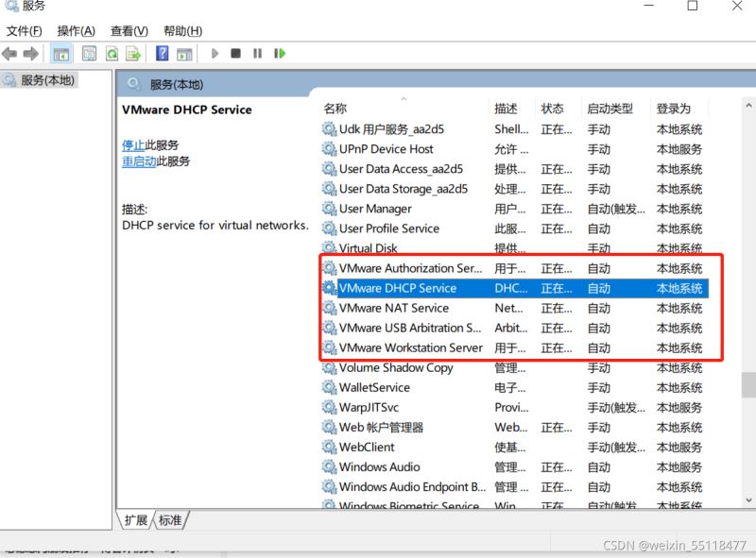
Task: Toggle the console tree pane icon
Action: pos(60,54)
